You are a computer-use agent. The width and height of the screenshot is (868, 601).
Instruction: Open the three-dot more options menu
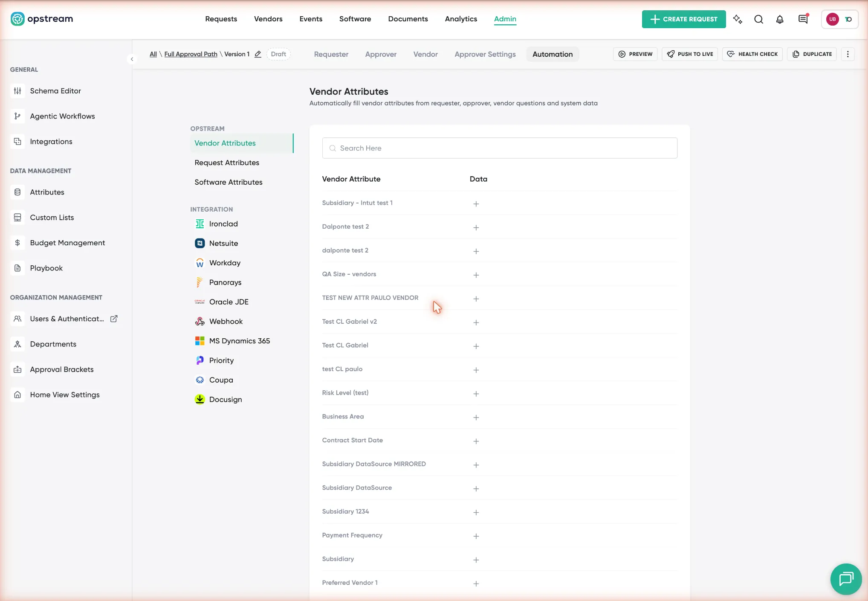848,54
